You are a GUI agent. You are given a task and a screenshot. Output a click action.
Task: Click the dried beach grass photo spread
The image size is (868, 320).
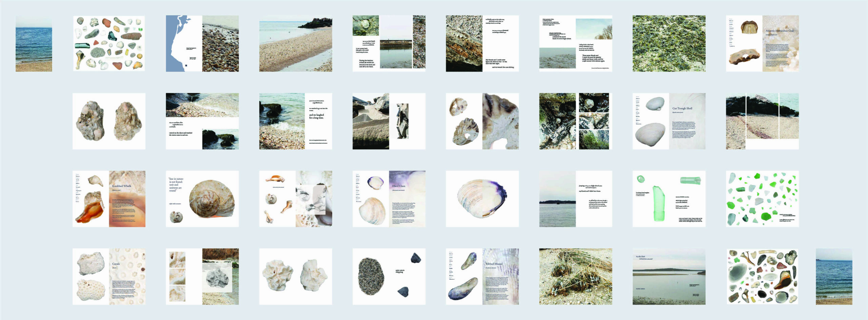[576, 277]
